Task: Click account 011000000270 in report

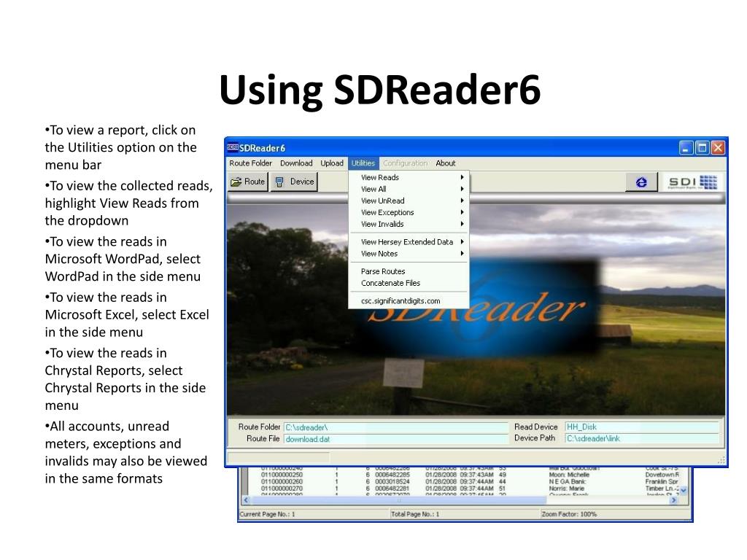Action: [282, 489]
